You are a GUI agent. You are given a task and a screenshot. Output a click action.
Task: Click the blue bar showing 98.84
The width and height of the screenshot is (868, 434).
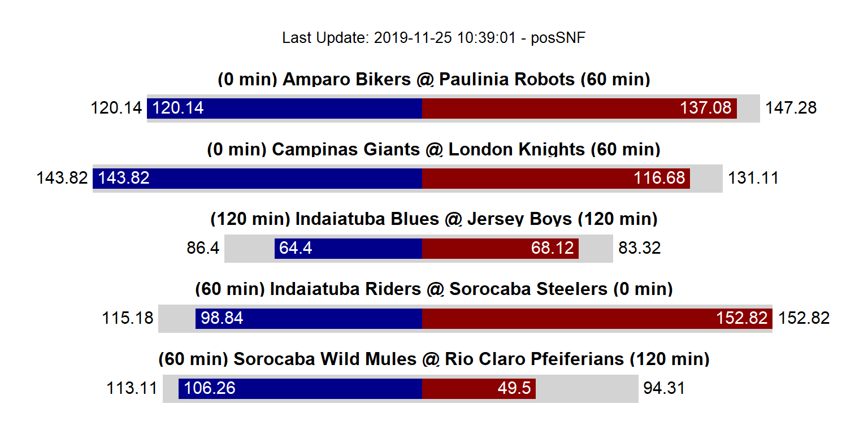(x=309, y=318)
